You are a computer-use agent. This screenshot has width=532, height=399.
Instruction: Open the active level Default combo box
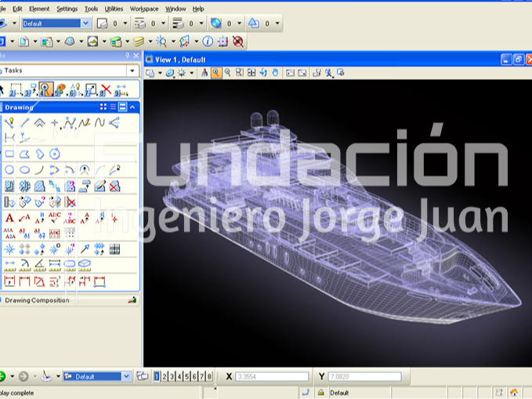point(56,23)
